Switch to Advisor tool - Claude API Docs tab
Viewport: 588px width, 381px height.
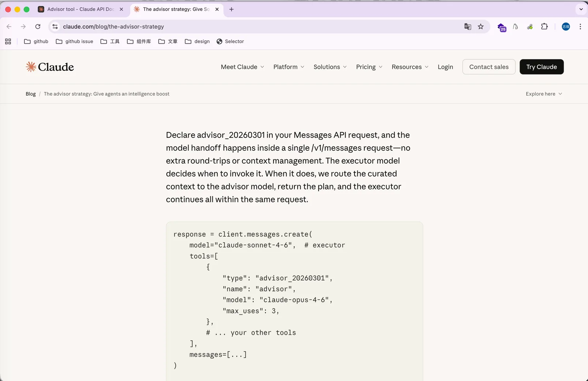click(80, 9)
